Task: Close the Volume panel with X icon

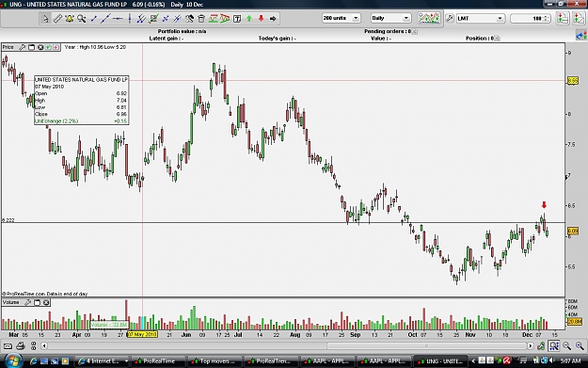Action: pos(46,302)
